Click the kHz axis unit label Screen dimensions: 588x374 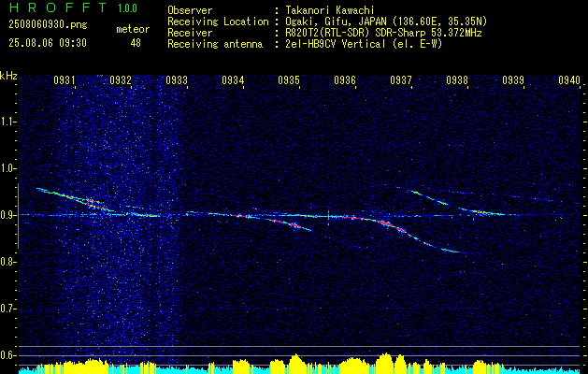pos(8,76)
